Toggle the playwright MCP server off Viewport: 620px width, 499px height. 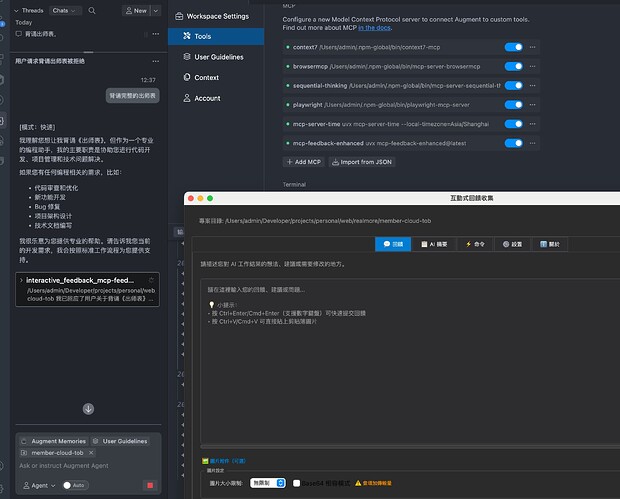pyautogui.click(x=514, y=105)
